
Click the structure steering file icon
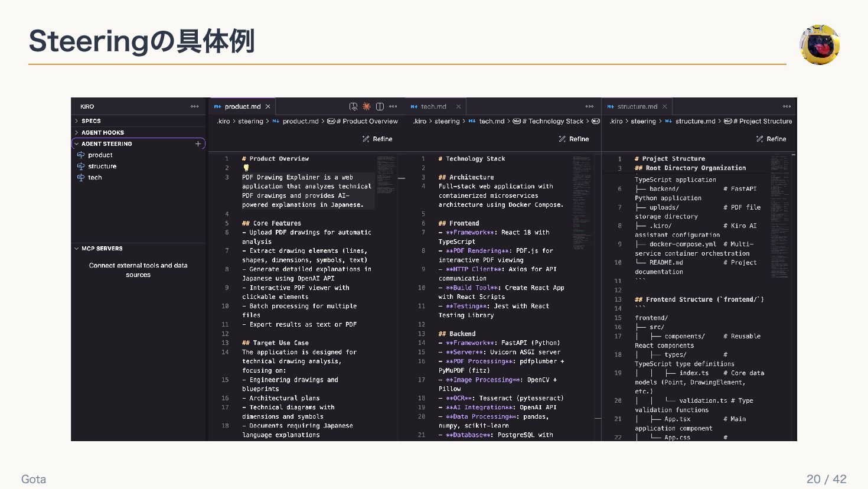click(81, 166)
